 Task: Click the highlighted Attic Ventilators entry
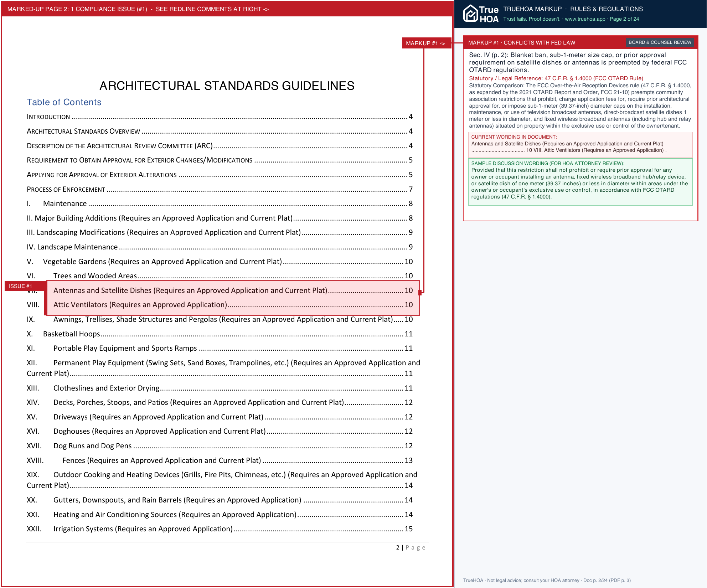[233, 305]
